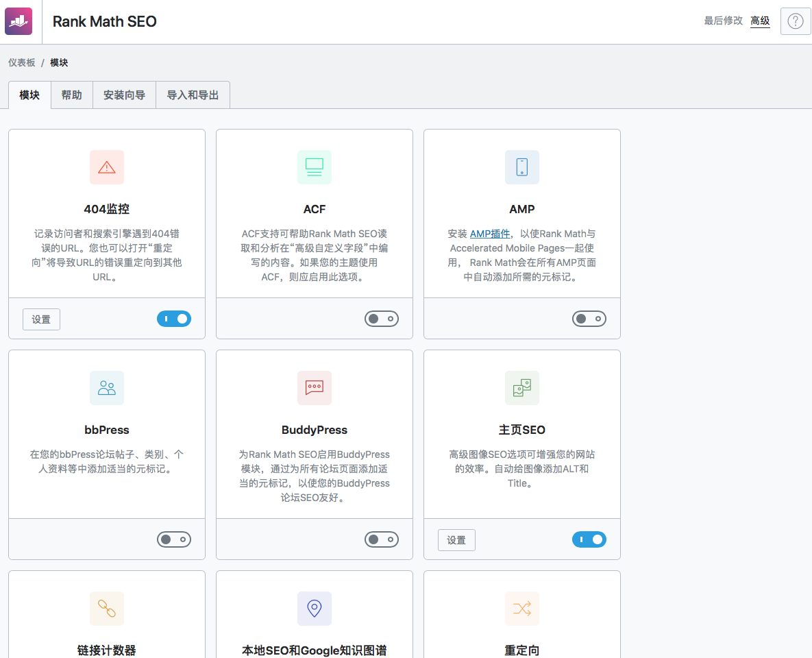Click the bbPress users icon
The image size is (812, 658).
pyautogui.click(x=107, y=388)
